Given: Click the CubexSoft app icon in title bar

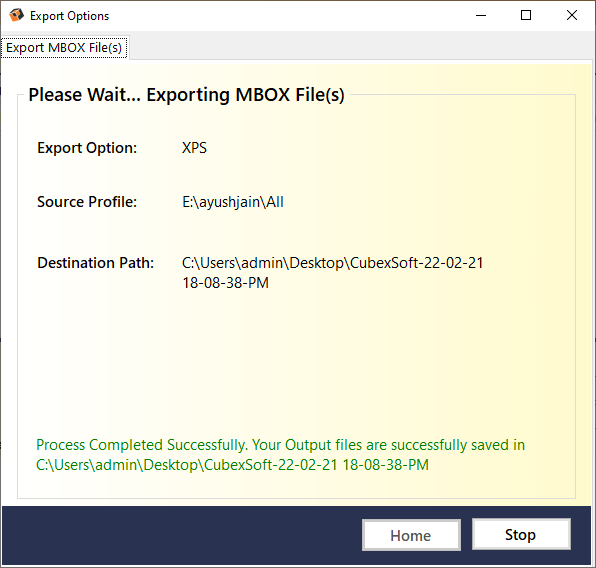Looking at the screenshot, I should 16,16.
